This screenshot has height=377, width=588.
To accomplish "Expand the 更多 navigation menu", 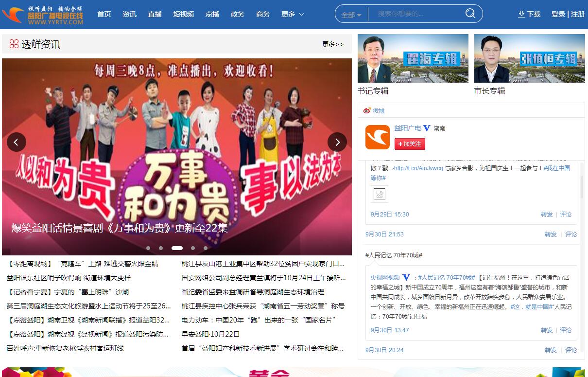I will pyautogui.click(x=293, y=14).
